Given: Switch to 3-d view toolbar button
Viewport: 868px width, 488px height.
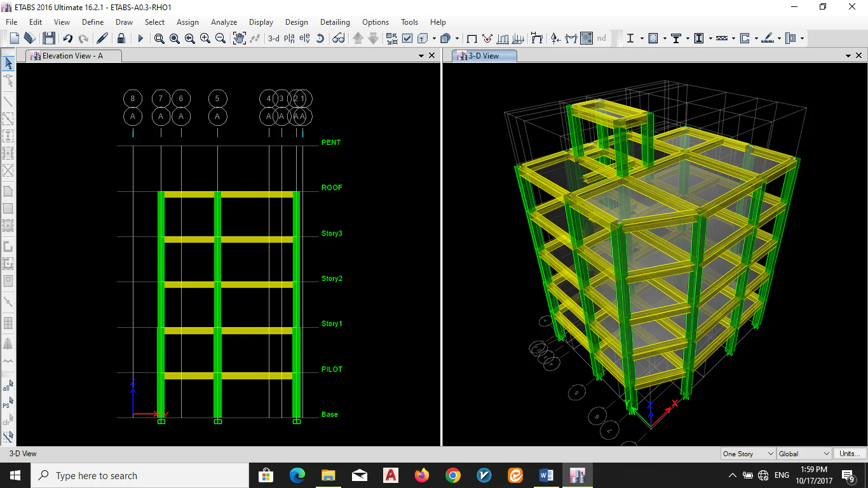Looking at the screenshot, I should pos(273,39).
